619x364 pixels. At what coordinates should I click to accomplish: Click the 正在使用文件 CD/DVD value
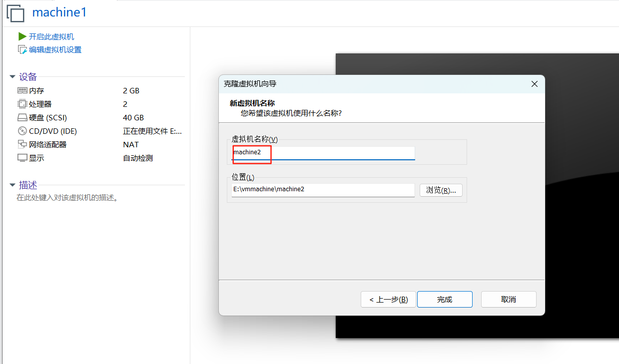click(x=152, y=131)
